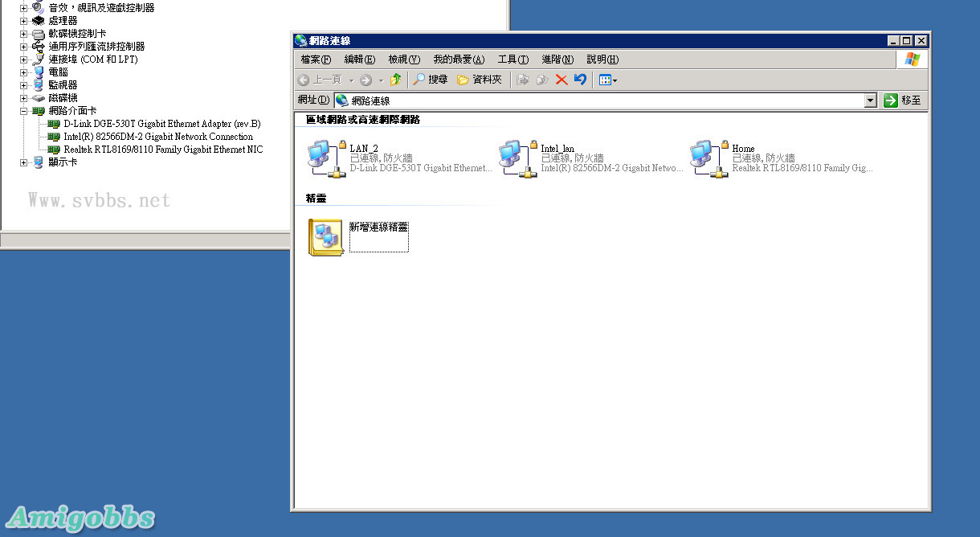Expand the 顯示卡 tree node
The image size is (980, 537).
(x=23, y=162)
